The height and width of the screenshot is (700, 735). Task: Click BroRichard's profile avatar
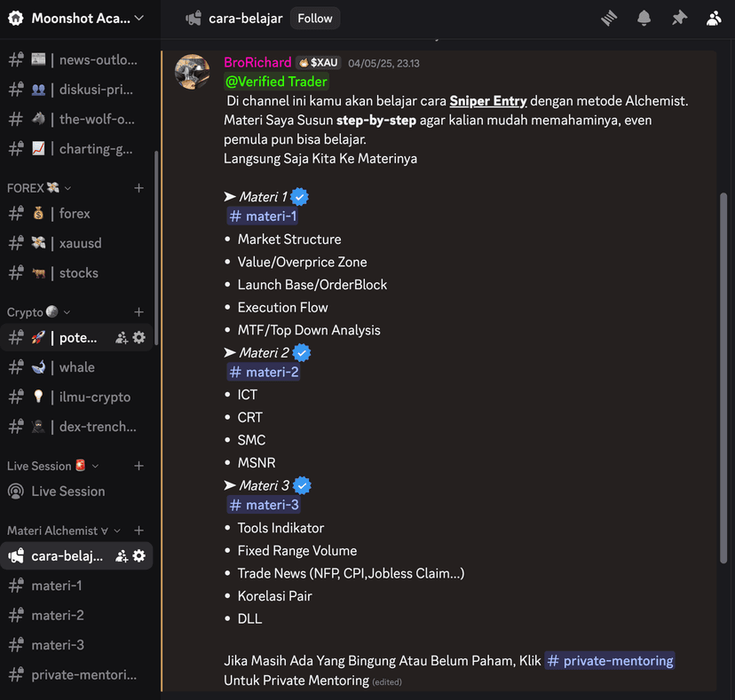pos(193,72)
